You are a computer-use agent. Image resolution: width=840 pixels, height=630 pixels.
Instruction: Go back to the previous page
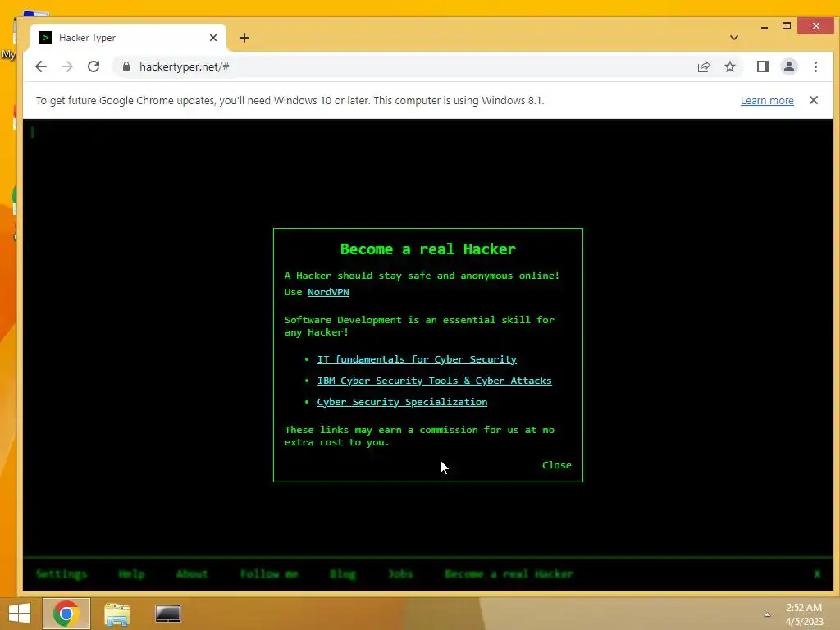tap(41, 66)
